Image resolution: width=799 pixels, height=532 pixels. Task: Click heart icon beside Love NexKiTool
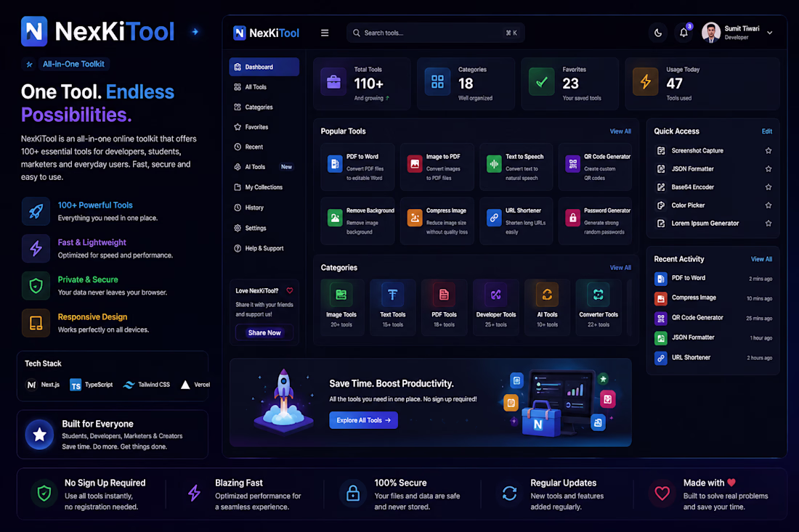(289, 291)
